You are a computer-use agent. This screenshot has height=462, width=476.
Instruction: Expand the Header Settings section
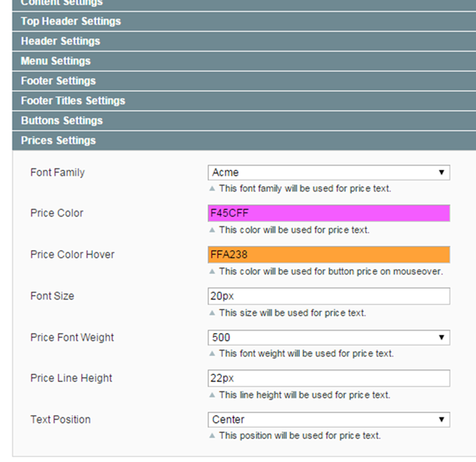(x=244, y=41)
